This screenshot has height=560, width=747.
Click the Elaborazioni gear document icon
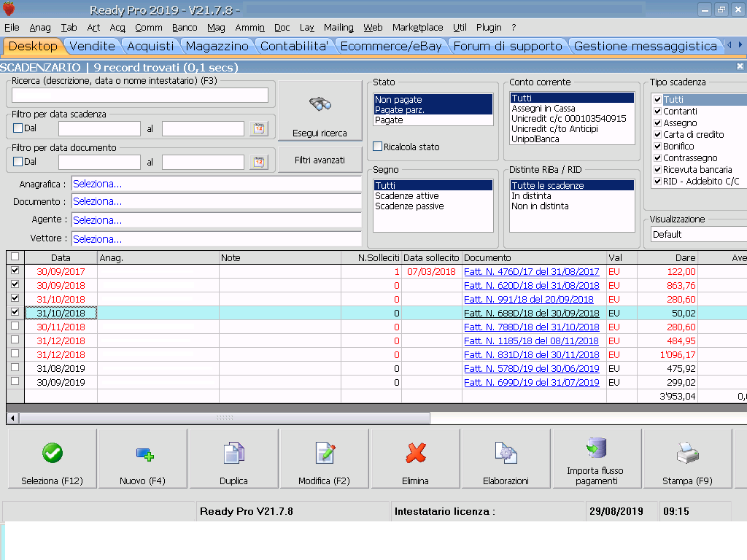[506, 453]
